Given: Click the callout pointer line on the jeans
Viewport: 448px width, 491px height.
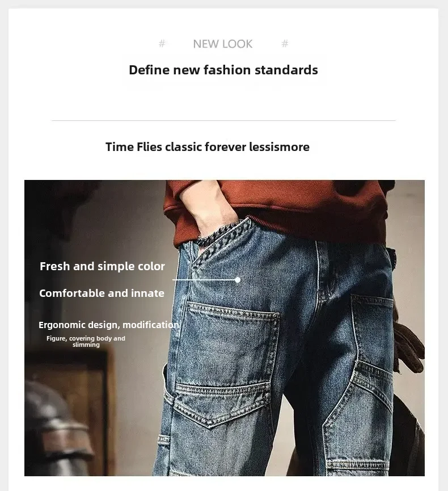Looking at the screenshot, I should coord(204,280).
